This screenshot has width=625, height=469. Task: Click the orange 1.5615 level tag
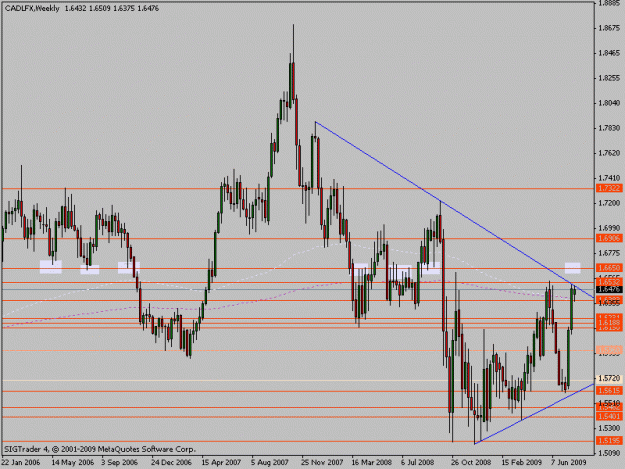tap(609, 391)
